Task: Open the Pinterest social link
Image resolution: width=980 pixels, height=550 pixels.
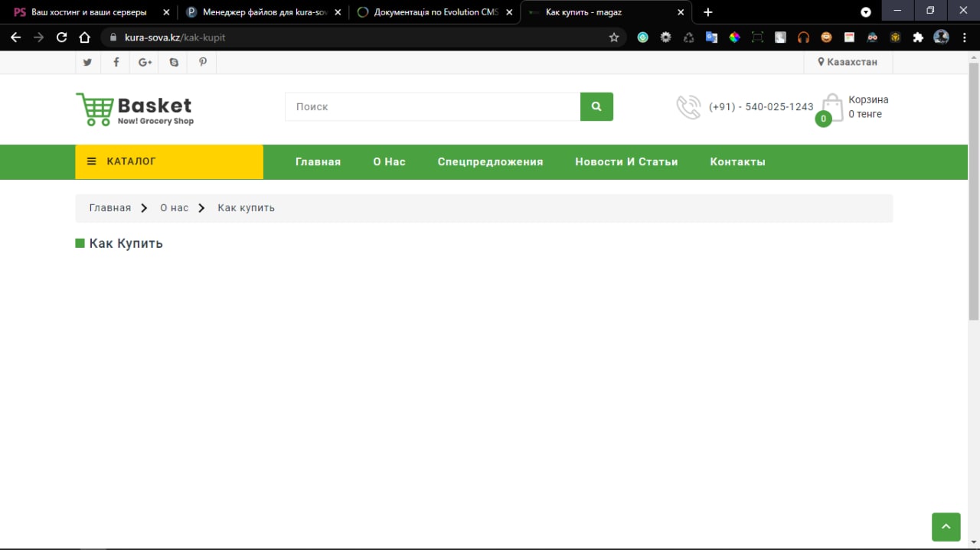Action: (x=203, y=62)
